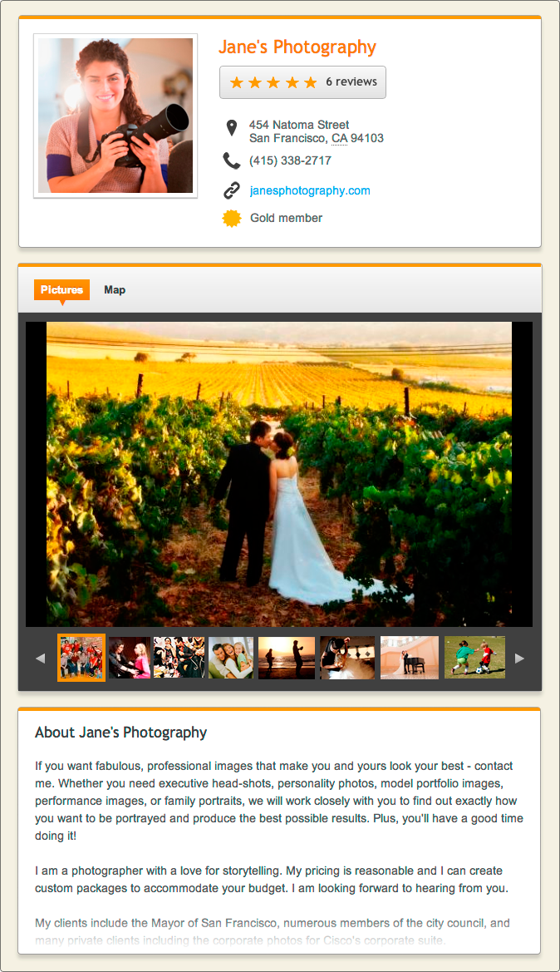
Task: Click the Gold member label
Action: (286, 218)
